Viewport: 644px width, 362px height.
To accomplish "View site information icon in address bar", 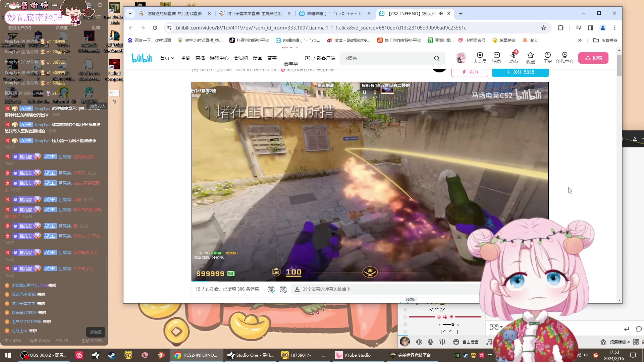I will tap(169, 28).
